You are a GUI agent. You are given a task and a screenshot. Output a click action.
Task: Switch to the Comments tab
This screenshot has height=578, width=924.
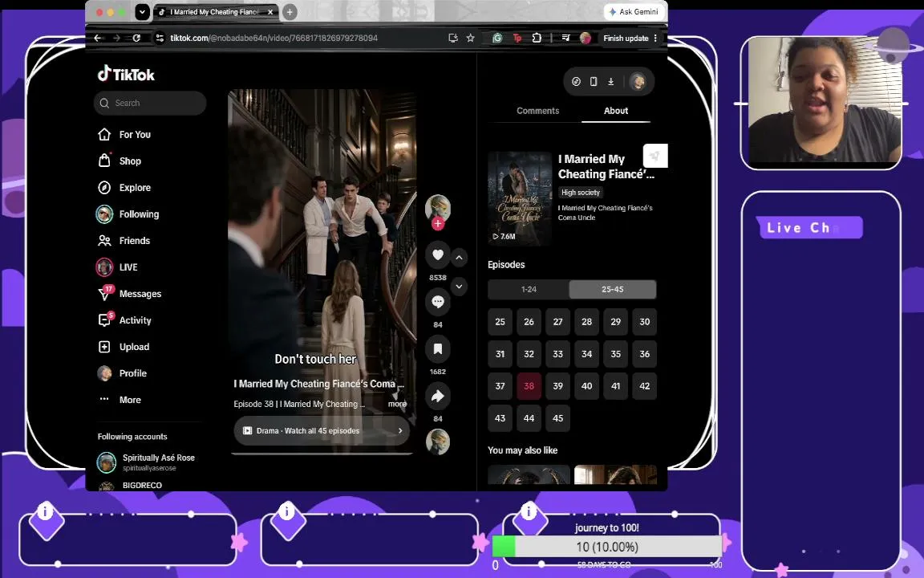[x=537, y=111]
